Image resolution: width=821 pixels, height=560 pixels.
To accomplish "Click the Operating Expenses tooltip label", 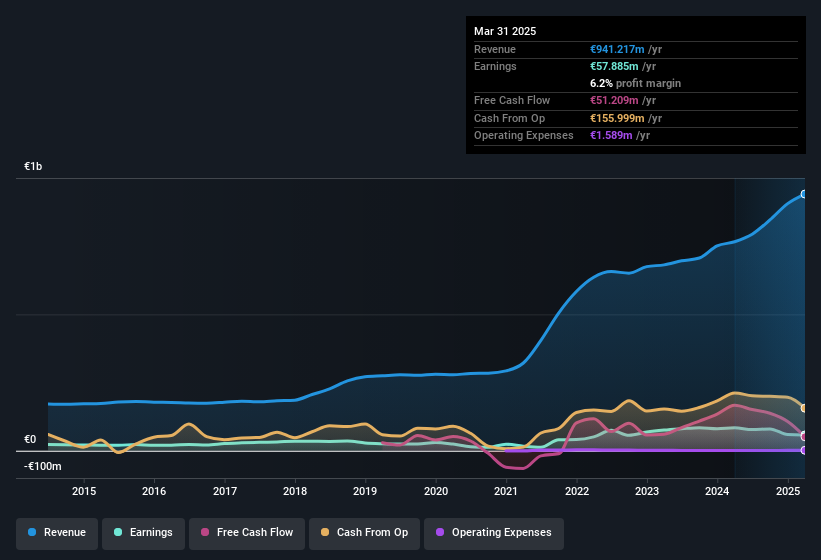I will point(524,135).
